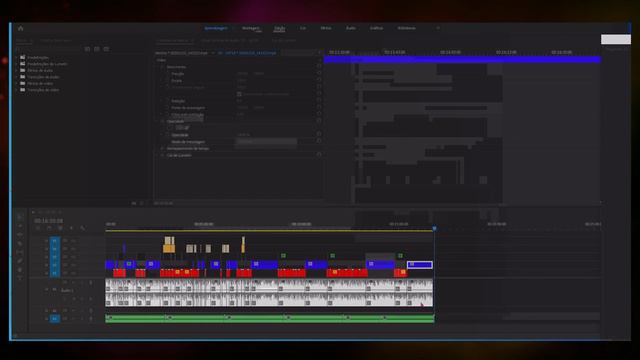Reset the Rotação parameter
Viewport: 640px width, 360px height.
click(x=319, y=100)
